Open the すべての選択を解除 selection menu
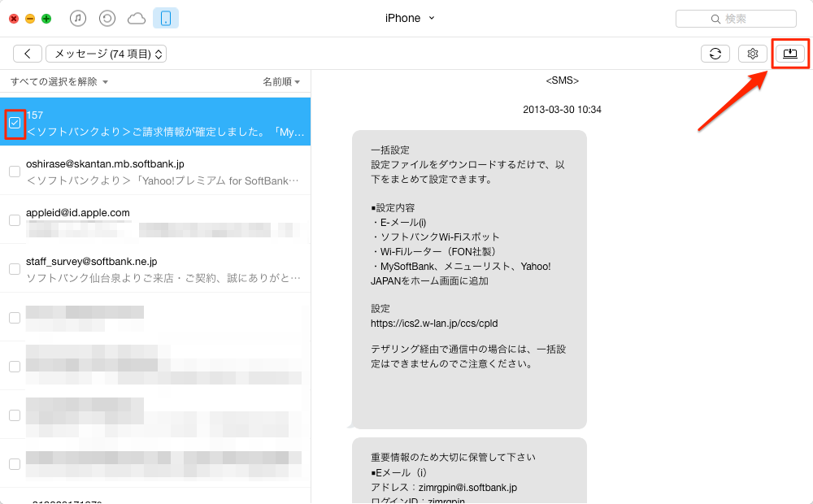The height and width of the screenshot is (504, 813). pyautogui.click(x=59, y=81)
